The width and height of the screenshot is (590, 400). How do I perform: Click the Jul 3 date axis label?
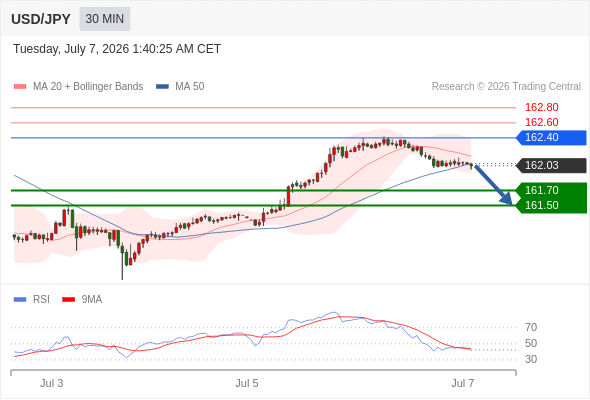tap(52, 383)
